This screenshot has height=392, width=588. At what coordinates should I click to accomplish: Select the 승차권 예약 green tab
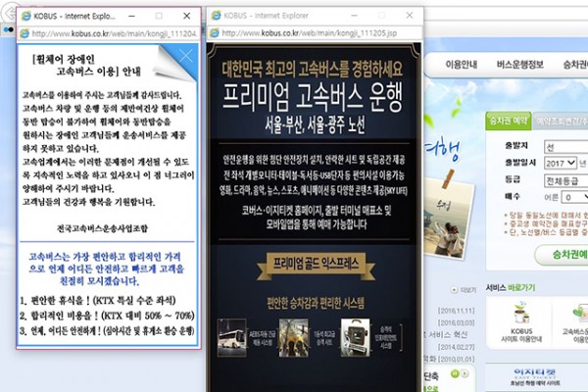509,121
